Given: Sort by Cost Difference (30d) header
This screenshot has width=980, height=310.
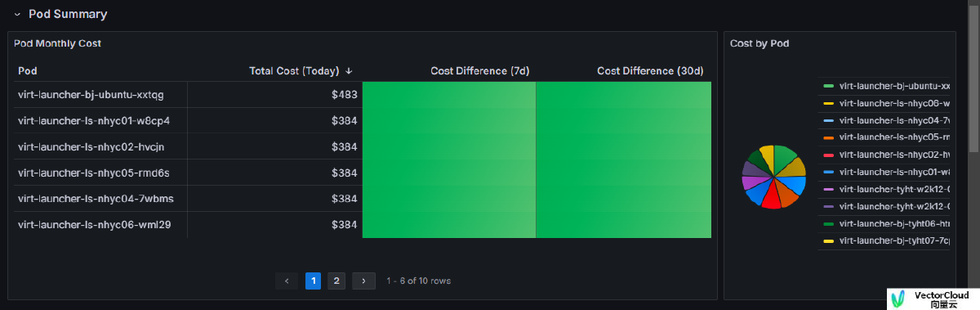Looking at the screenshot, I should (650, 71).
